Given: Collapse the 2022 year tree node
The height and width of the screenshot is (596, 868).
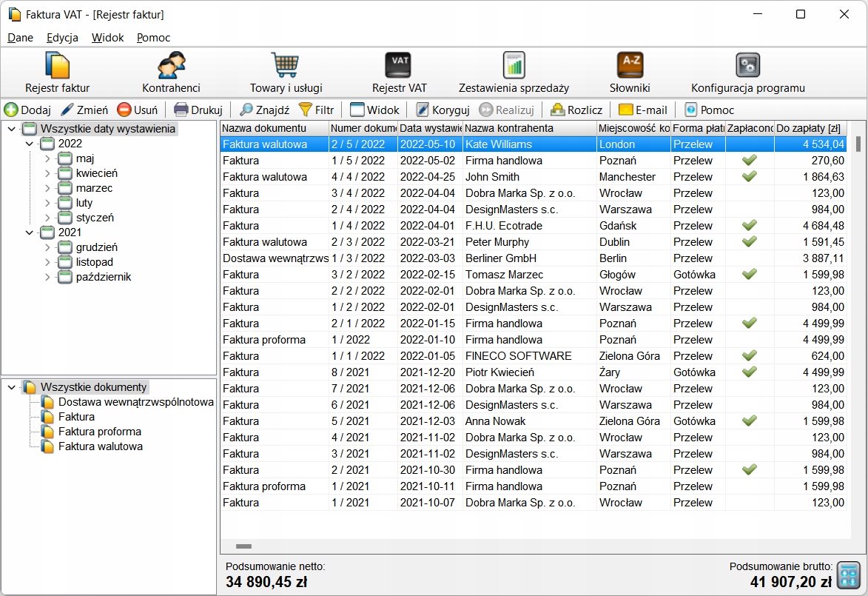Looking at the screenshot, I should coord(30,144).
